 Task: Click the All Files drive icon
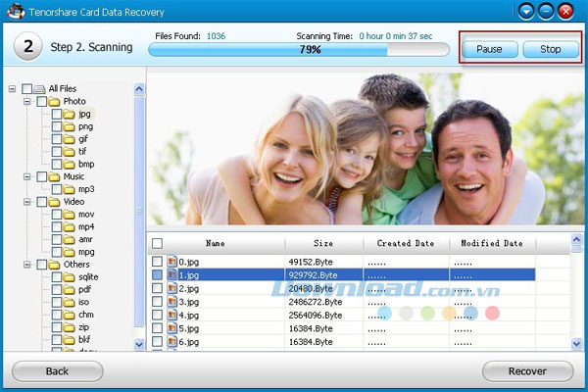tap(39, 88)
